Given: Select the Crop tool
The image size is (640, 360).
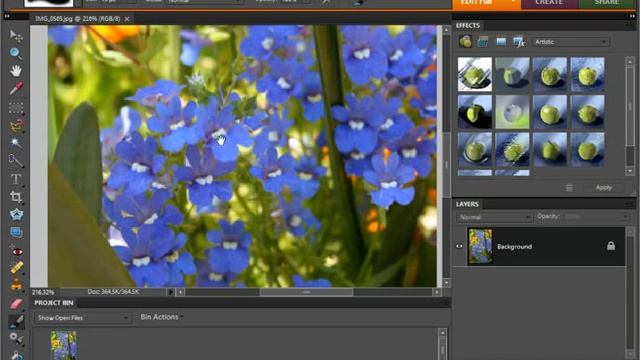Looking at the screenshot, I should pyautogui.click(x=16, y=197).
